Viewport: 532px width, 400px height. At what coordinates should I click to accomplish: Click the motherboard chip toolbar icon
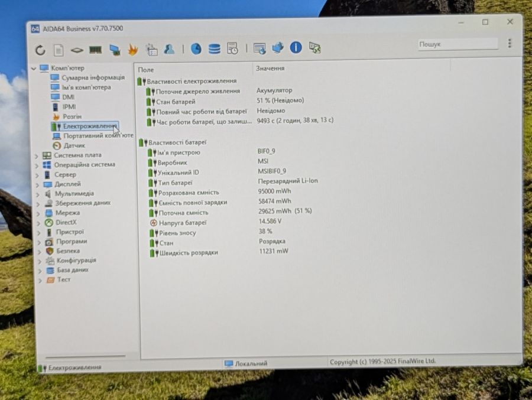point(77,50)
